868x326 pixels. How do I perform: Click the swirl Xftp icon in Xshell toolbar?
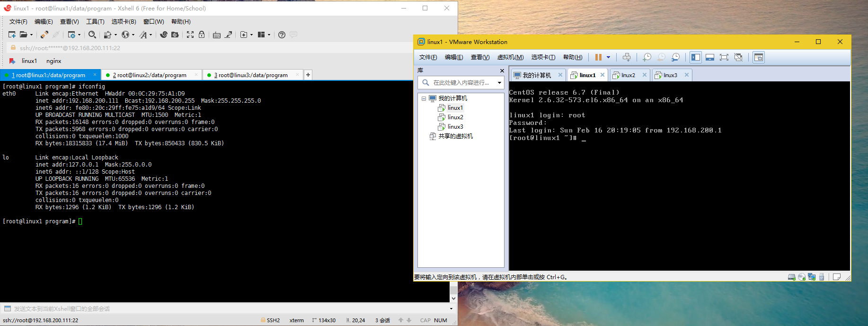[164, 35]
